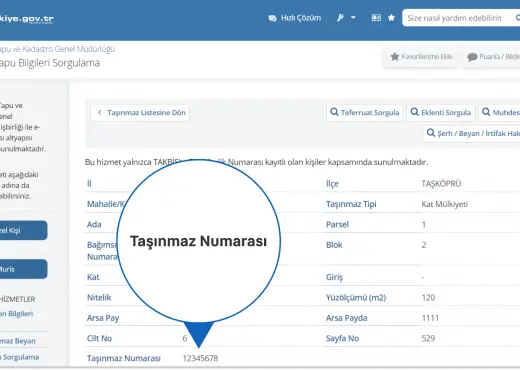Click the Arsa Payda value 1111
Image resolution: width=520 pixels, height=370 pixels.
pos(430,318)
